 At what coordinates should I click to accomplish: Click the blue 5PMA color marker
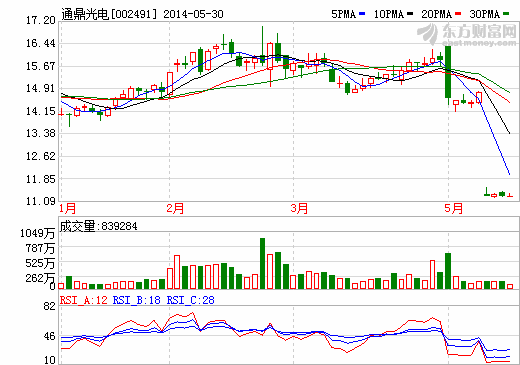point(362,14)
